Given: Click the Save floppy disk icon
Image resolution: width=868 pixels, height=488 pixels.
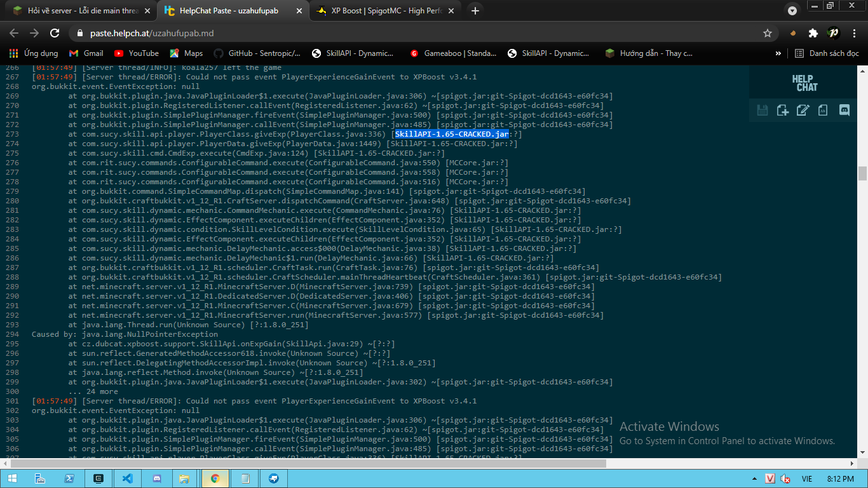Looking at the screenshot, I should pos(763,111).
